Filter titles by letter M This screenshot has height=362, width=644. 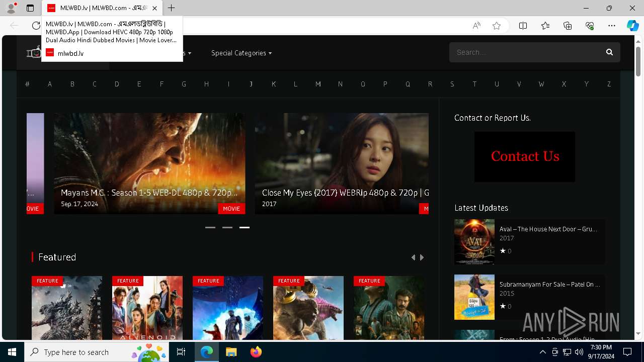point(318,84)
